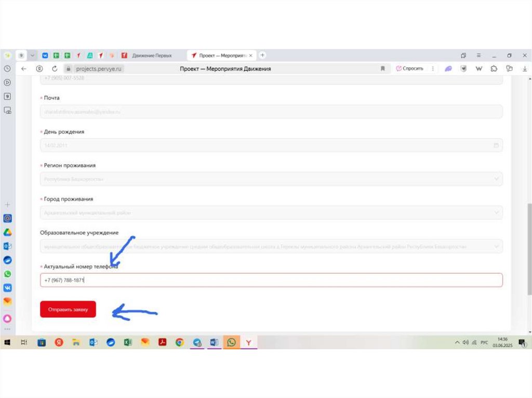Go back with the left arrow

coord(24,68)
